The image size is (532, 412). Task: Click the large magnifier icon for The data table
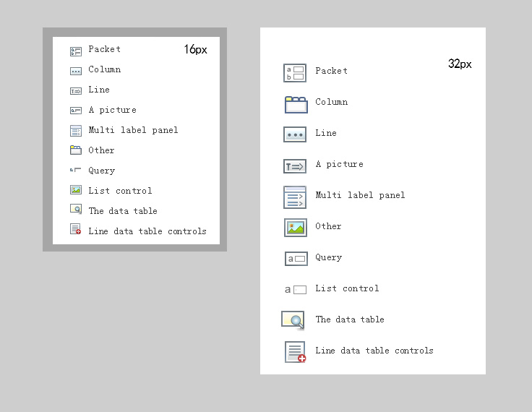tap(293, 320)
